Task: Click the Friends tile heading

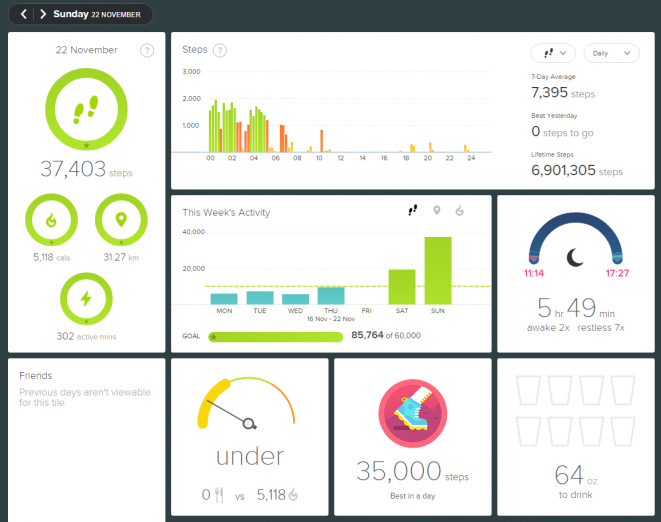Action: coord(36,376)
